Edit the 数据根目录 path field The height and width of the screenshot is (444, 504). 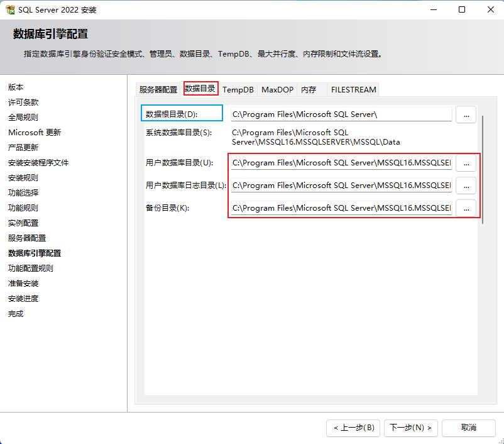pos(341,114)
